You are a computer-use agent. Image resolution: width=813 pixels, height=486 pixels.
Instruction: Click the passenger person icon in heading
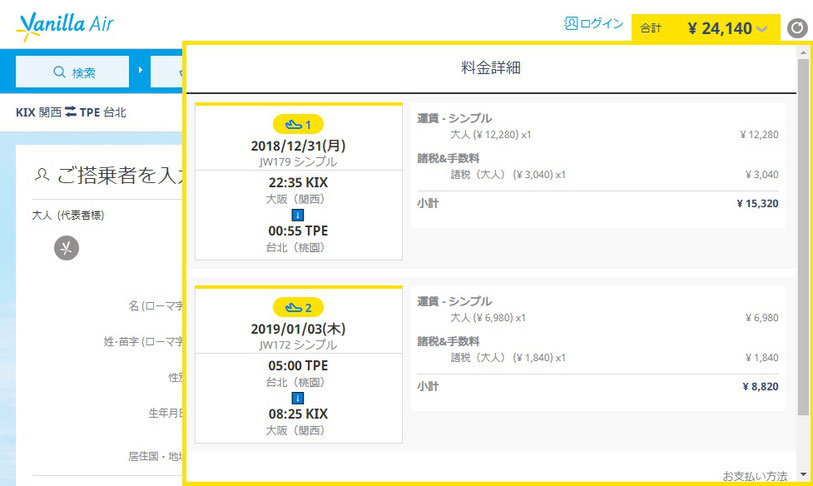pyautogui.click(x=41, y=175)
